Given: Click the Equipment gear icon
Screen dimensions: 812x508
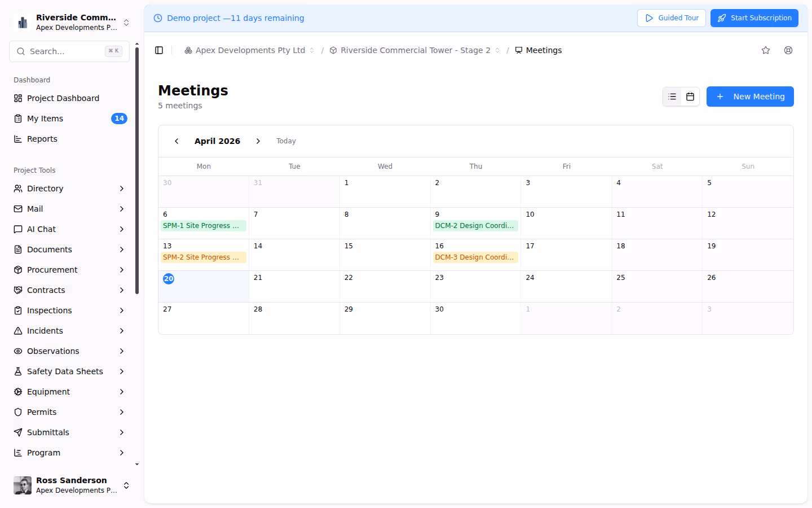Looking at the screenshot, I should (17, 391).
